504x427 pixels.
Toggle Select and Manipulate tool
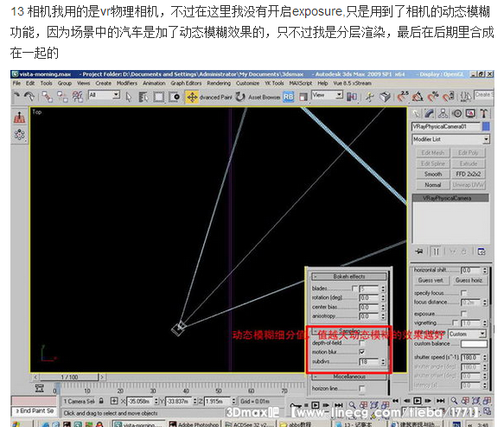[x=370, y=97]
